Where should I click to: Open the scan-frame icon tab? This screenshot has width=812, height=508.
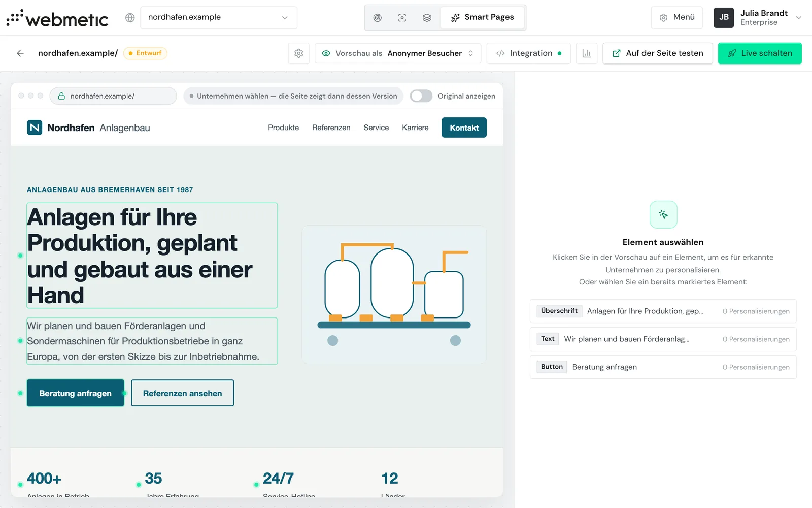click(402, 18)
